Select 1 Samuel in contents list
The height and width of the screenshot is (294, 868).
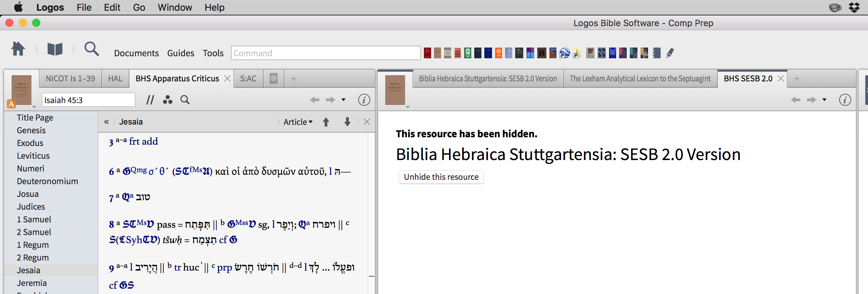click(x=34, y=219)
